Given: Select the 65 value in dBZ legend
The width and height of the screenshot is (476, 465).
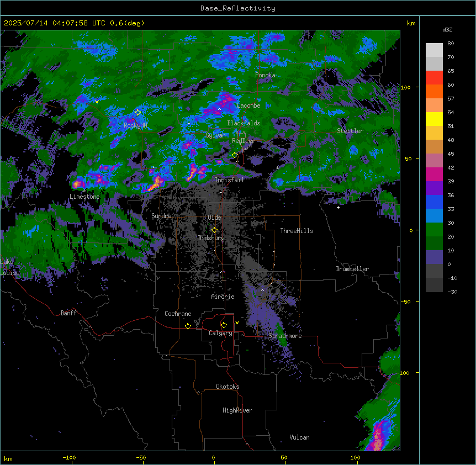Looking at the screenshot, I should point(451,71).
